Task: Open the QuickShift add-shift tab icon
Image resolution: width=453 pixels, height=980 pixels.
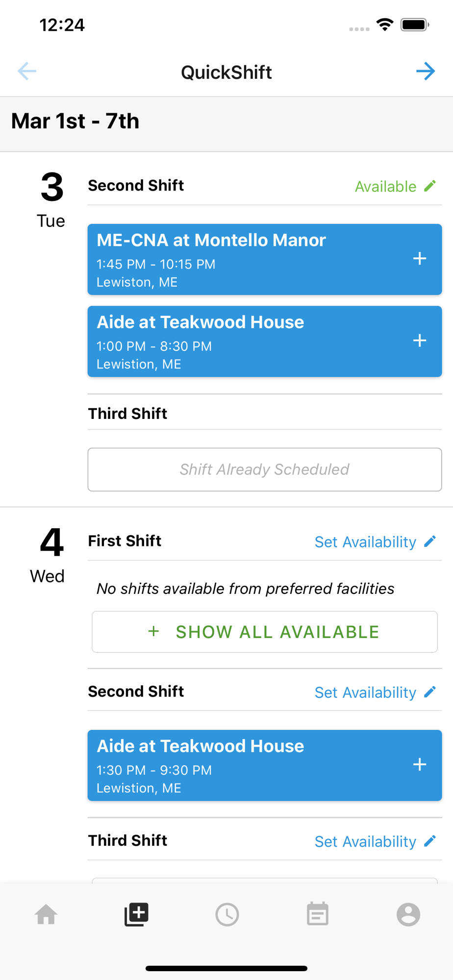Action: pyautogui.click(x=136, y=914)
